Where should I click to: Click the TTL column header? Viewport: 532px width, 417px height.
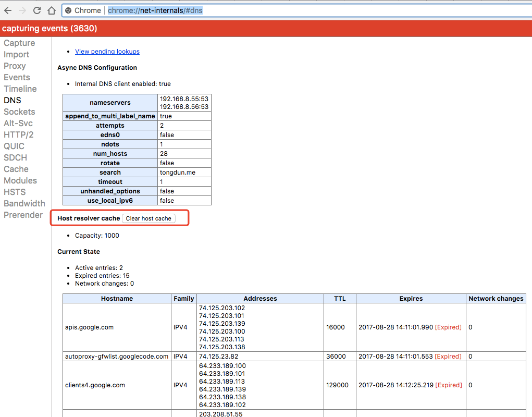(x=340, y=299)
